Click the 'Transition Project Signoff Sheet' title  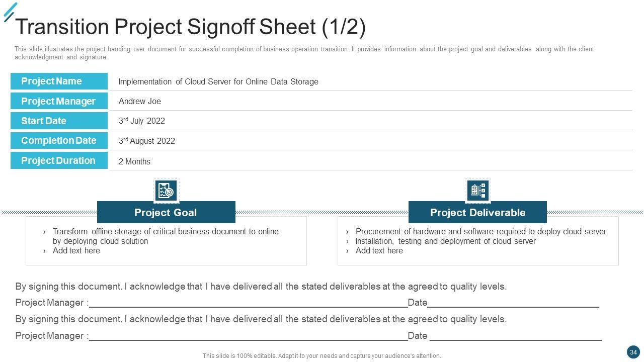191,27
